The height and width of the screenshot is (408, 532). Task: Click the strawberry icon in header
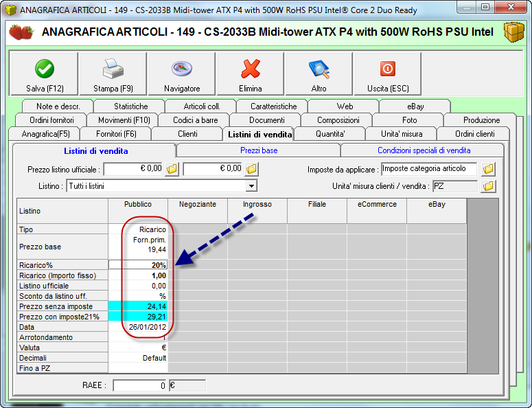(x=21, y=32)
